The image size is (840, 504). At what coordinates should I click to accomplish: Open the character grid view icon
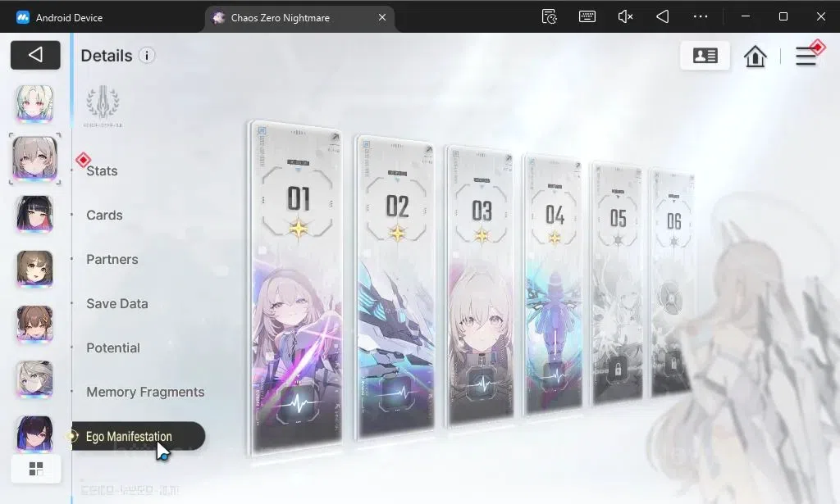36,469
